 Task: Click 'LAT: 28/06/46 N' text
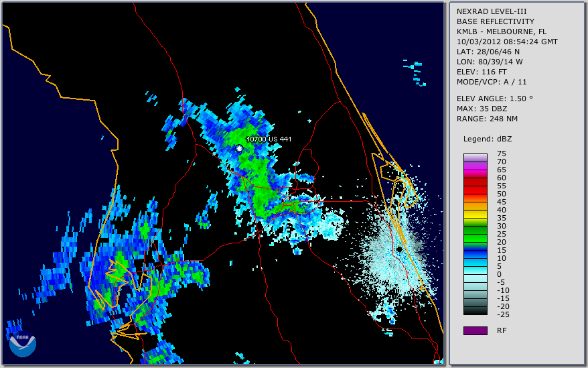point(488,52)
